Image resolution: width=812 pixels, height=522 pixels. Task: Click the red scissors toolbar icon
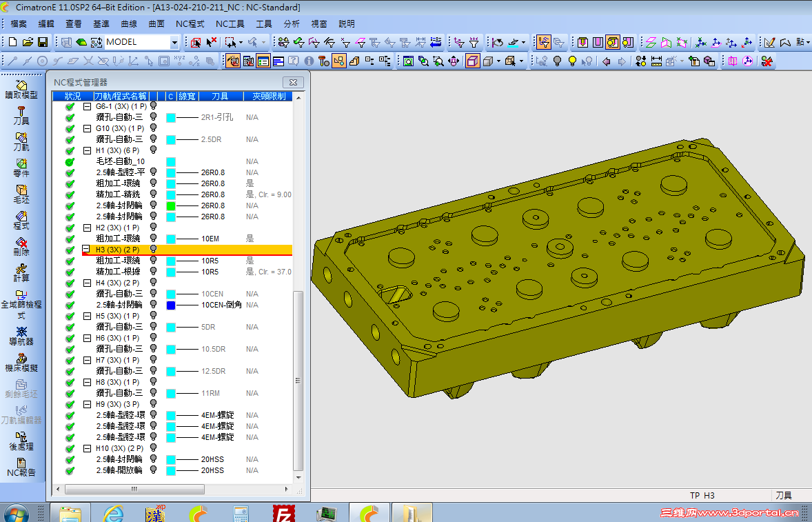[x=767, y=61]
